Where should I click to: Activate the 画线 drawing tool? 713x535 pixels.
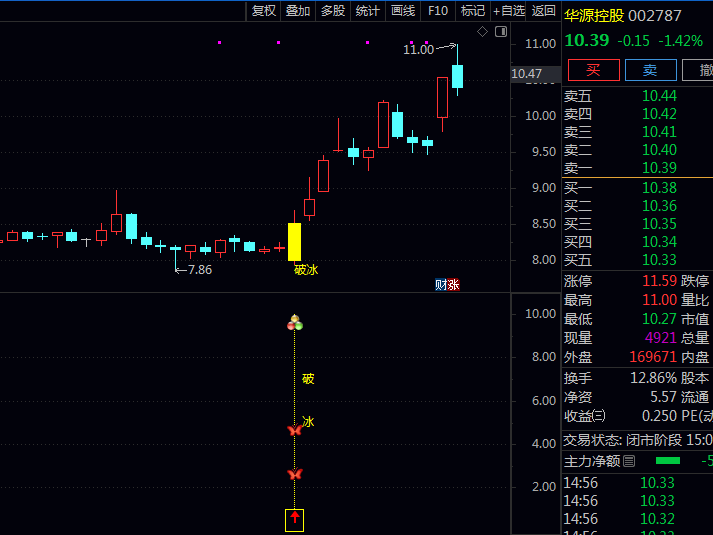point(403,10)
